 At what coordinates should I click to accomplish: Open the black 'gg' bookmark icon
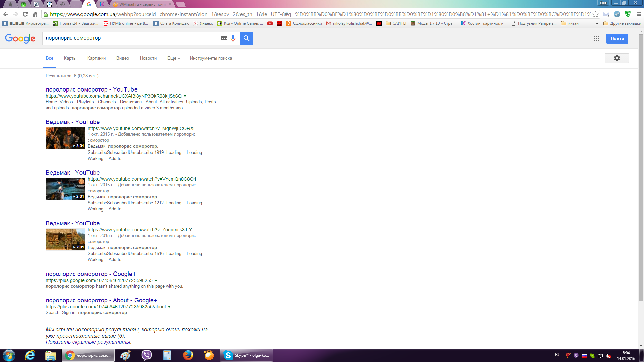click(x=379, y=23)
